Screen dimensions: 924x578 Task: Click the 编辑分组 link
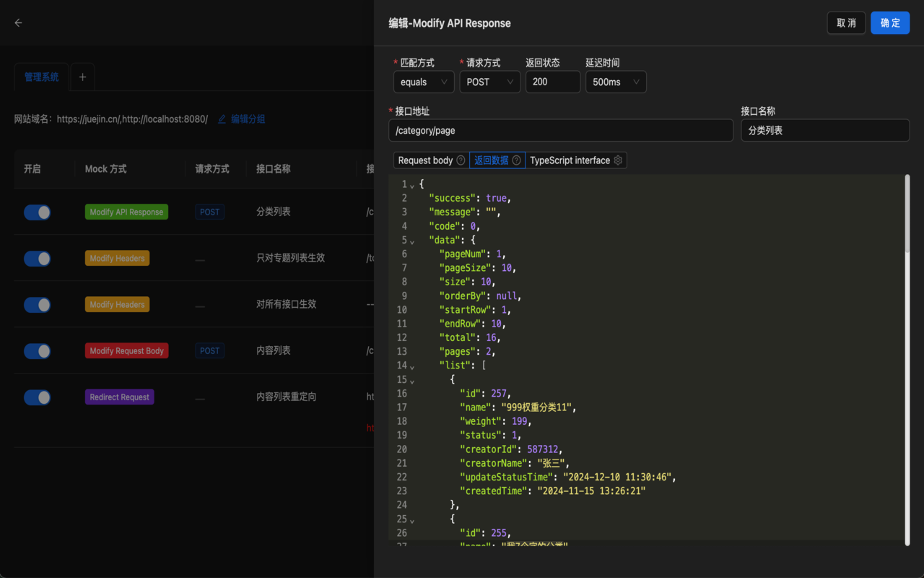point(248,118)
